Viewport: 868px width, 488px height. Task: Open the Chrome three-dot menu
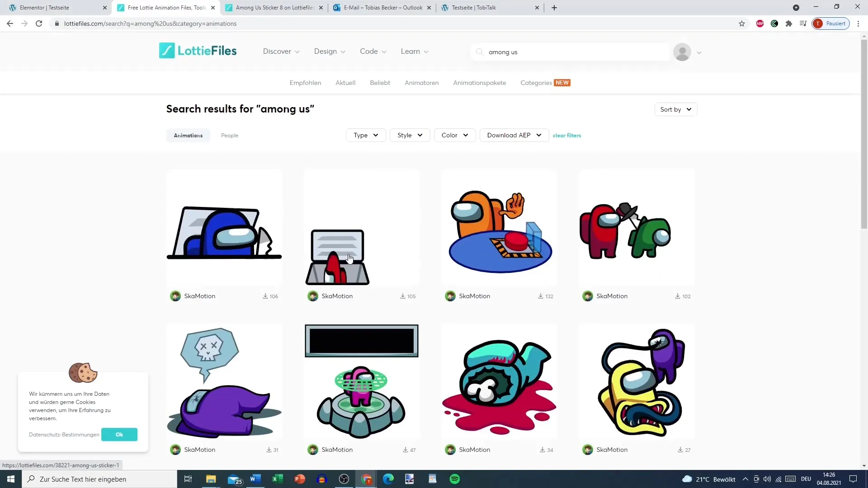tap(858, 23)
